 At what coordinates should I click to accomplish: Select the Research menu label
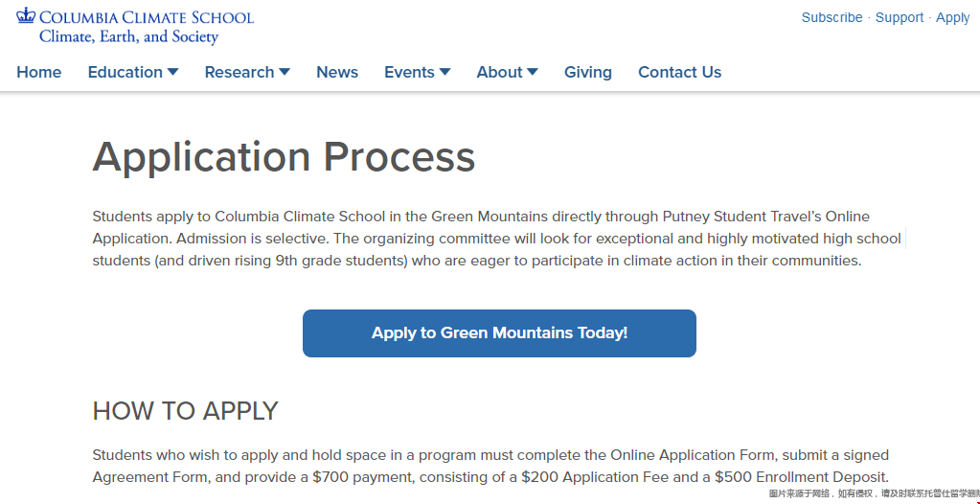[x=239, y=72]
